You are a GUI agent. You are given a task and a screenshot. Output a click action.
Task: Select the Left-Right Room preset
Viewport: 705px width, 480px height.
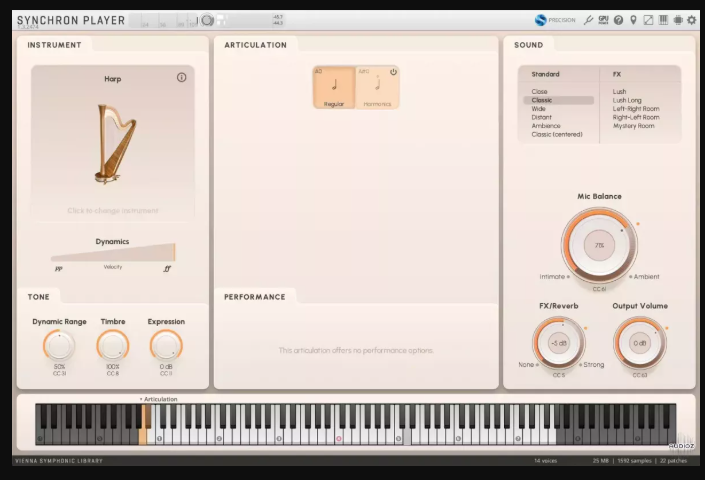636,109
